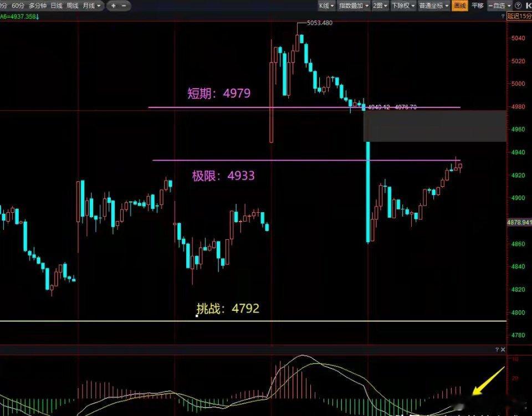The width and height of the screenshot is (532, 416).
Task: Toggle 平移 pan mode
Action: 477,6
